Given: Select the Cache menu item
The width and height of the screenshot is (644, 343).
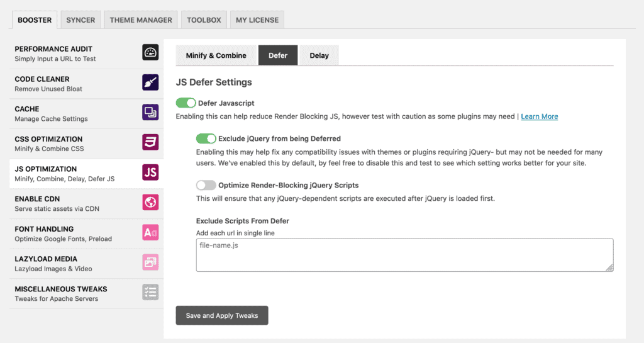Looking at the screenshot, I should pos(86,114).
